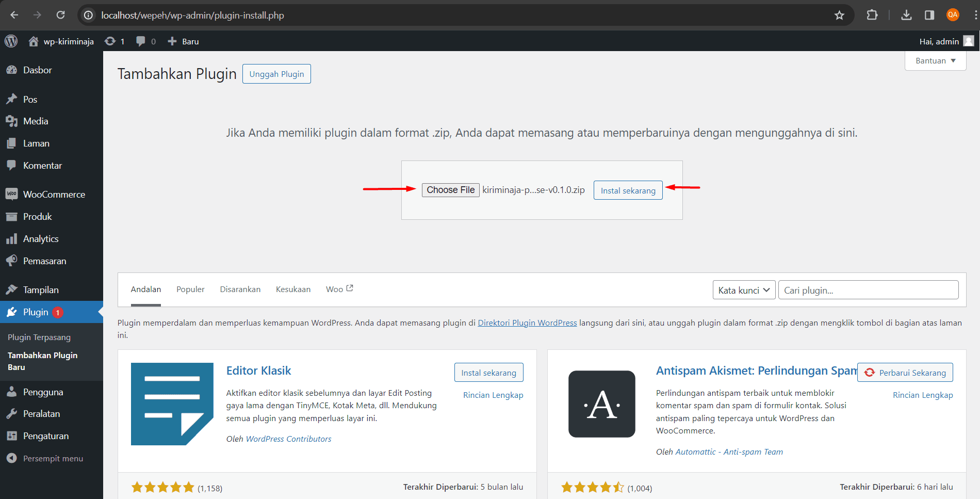Image resolution: width=980 pixels, height=499 pixels.
Task: Open Komentar via the speech bubble icon
Action: (x=12, y=165)
